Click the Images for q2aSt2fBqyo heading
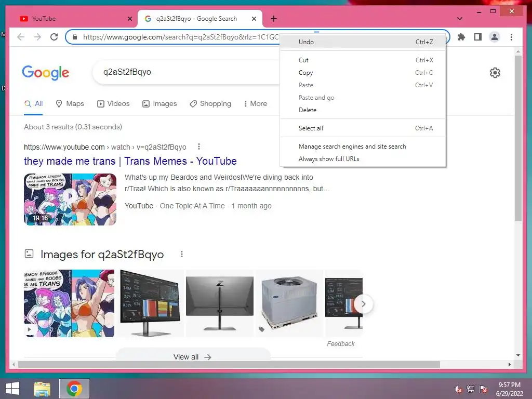Image resolution: width=532 pixels, height=399 pixels. coord(102,255)
